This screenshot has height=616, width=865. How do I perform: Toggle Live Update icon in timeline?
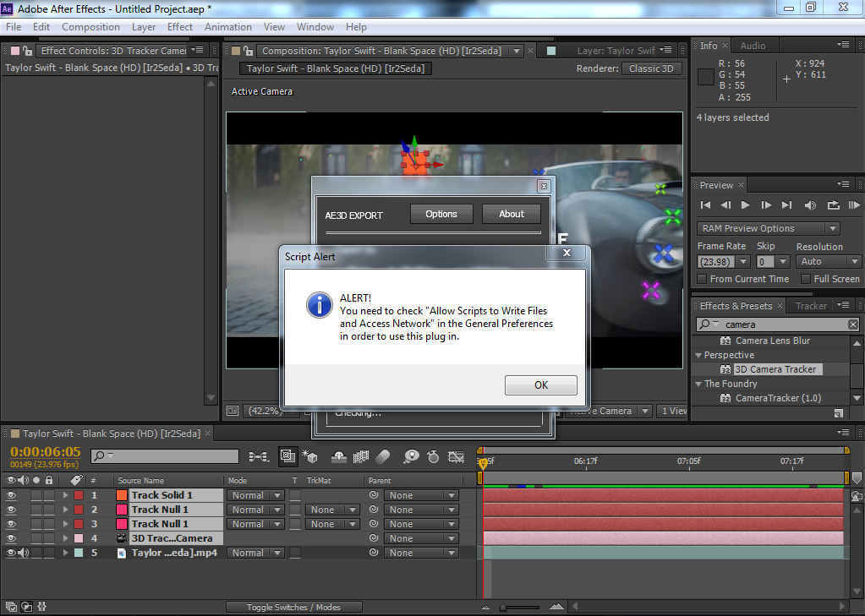[287, 456]
